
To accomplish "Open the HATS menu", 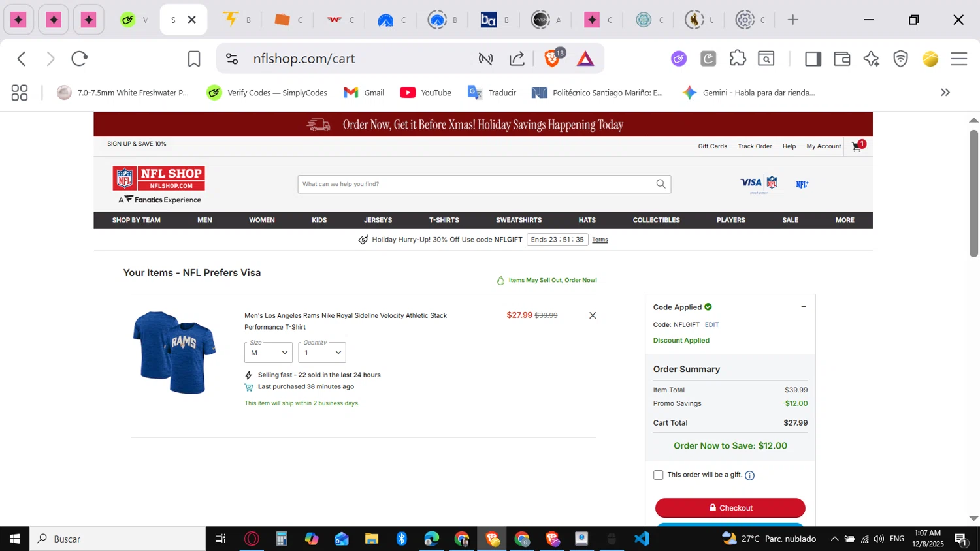I will 587,220.
